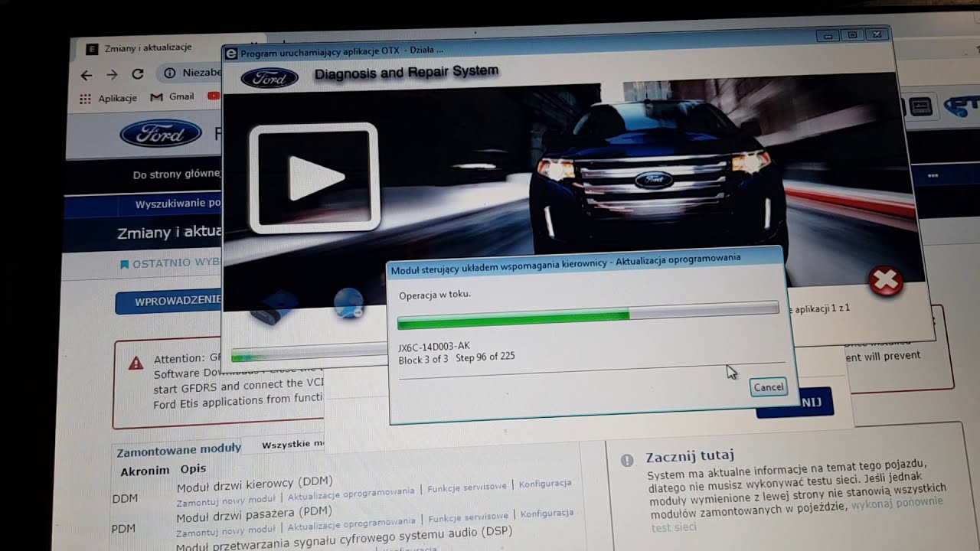Click the e icon in the OTX title bar

coord(231,53)
